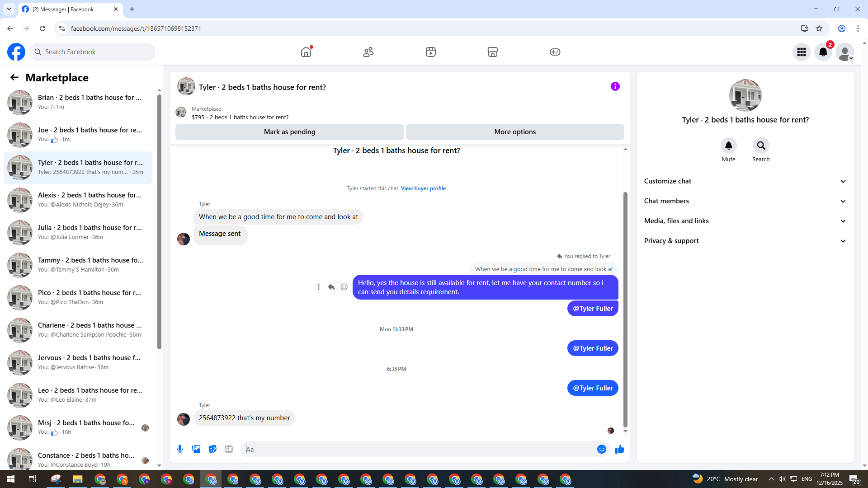Image resolution: width=868 pixels, height=488 pixels.
Task: Click Mark as pending button
Action: click(x=290, y=132)
